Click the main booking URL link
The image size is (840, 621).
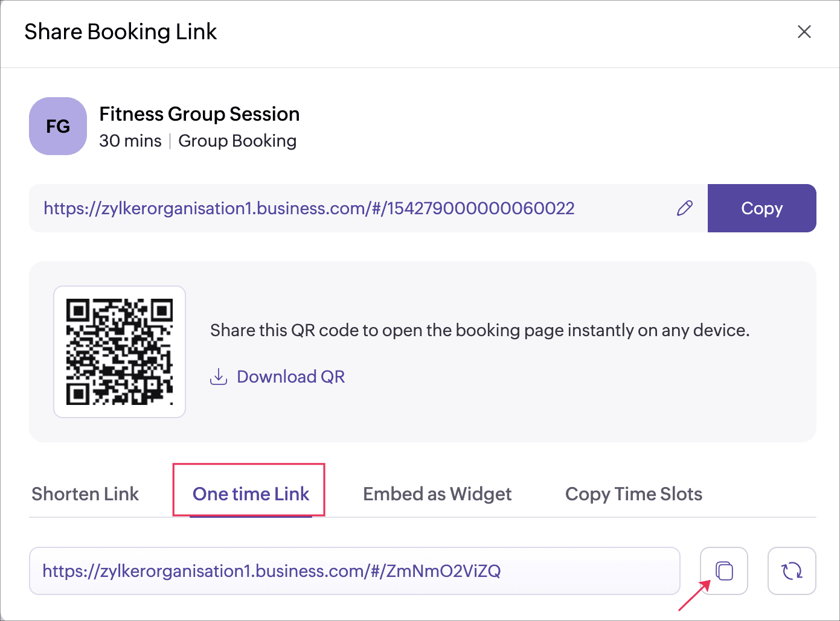[x=309, y=209]
